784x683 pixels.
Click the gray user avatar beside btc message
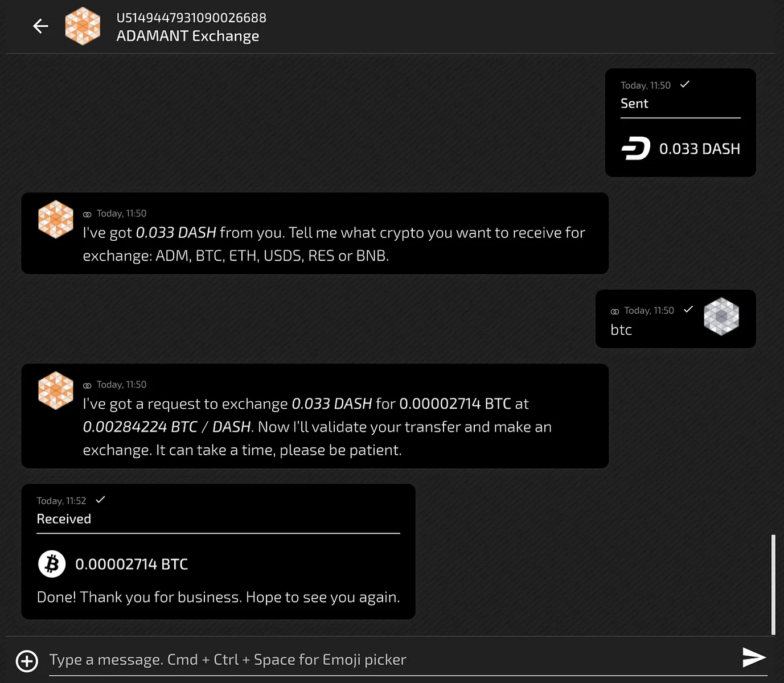tap(721, 316)
